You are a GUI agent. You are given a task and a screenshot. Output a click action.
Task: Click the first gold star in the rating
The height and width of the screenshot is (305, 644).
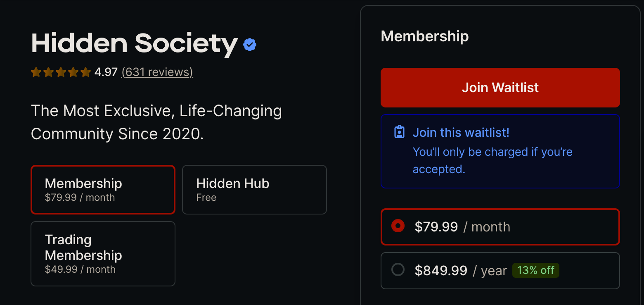point(36,72)
